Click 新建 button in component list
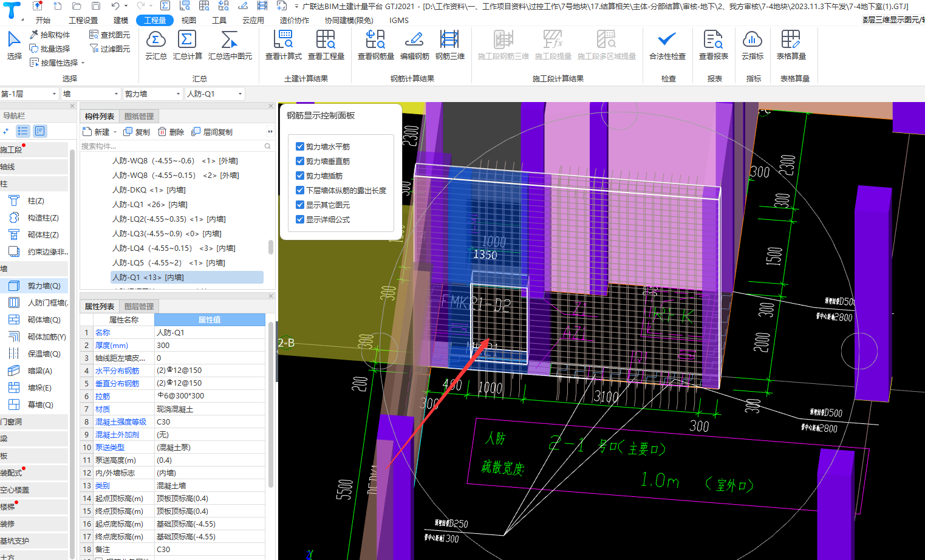 pyautogui.click(x=97, y=132)
